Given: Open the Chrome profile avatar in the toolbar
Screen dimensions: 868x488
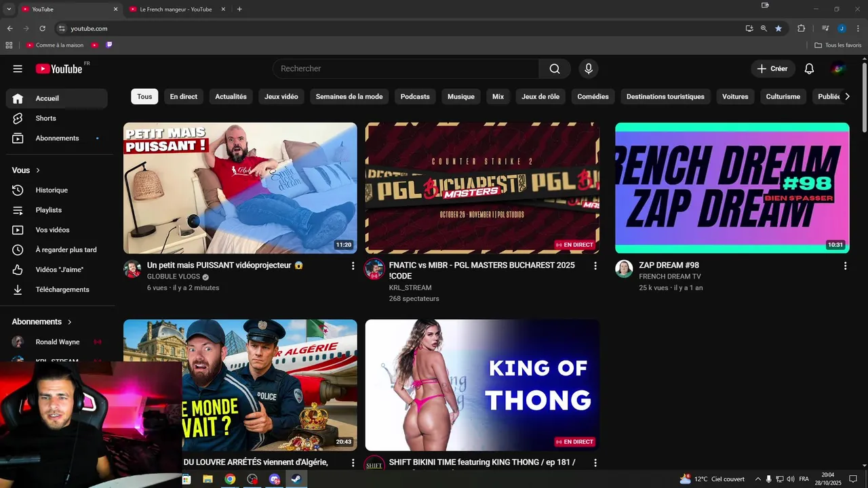Looking at the screenshot, I should point(842,28).
